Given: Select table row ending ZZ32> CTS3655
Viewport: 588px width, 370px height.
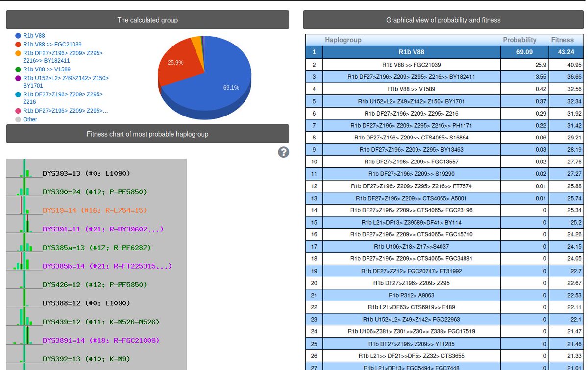Looking at the screenshot, I should [444, 355].
